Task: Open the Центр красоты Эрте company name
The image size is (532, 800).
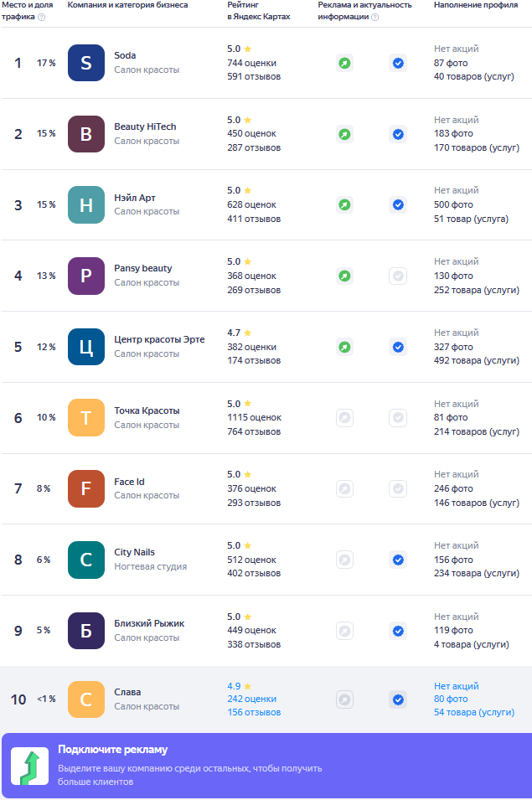Action: 158,339
